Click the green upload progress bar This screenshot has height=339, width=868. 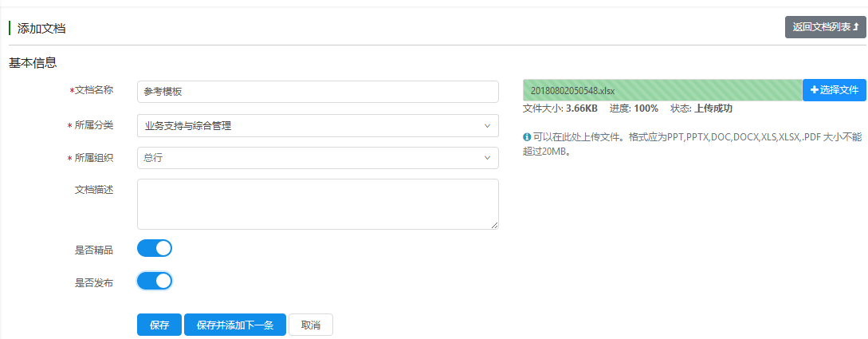[662, 90]
